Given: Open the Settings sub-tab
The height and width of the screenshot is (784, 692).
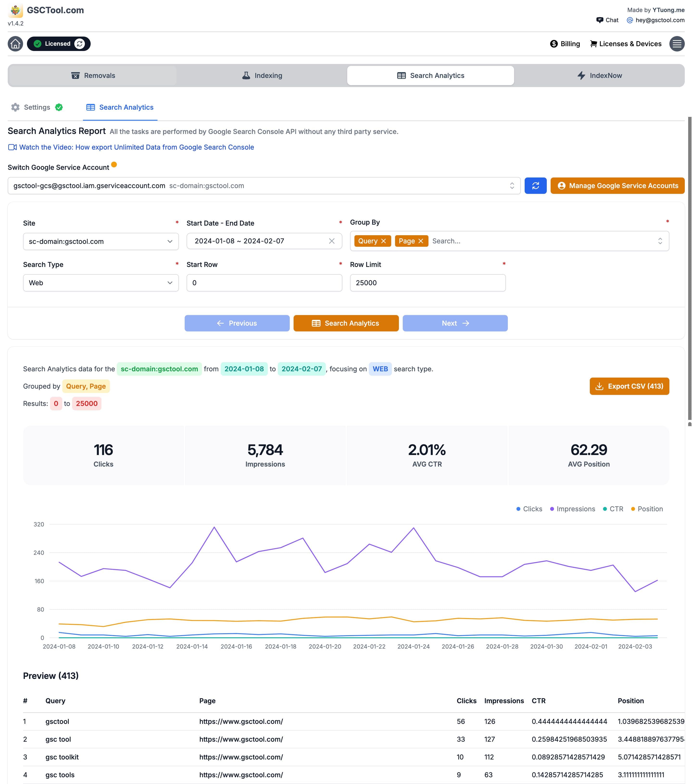Looking at the screenshot, I should point(37,107).
